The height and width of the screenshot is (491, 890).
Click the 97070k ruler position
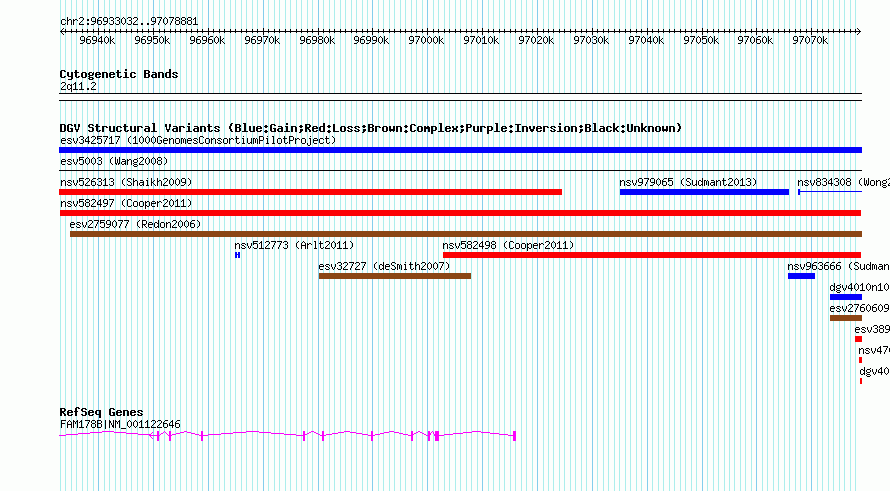[x=810, y=40]
